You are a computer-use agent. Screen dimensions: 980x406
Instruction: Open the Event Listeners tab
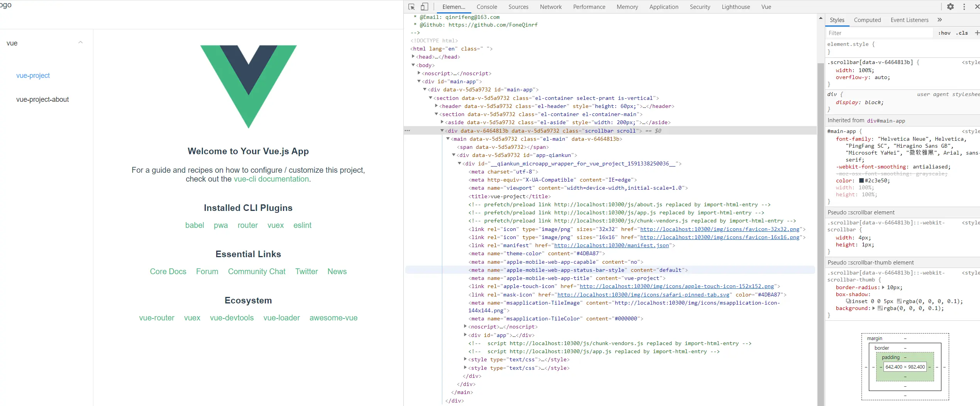click(x=909, y=20)
